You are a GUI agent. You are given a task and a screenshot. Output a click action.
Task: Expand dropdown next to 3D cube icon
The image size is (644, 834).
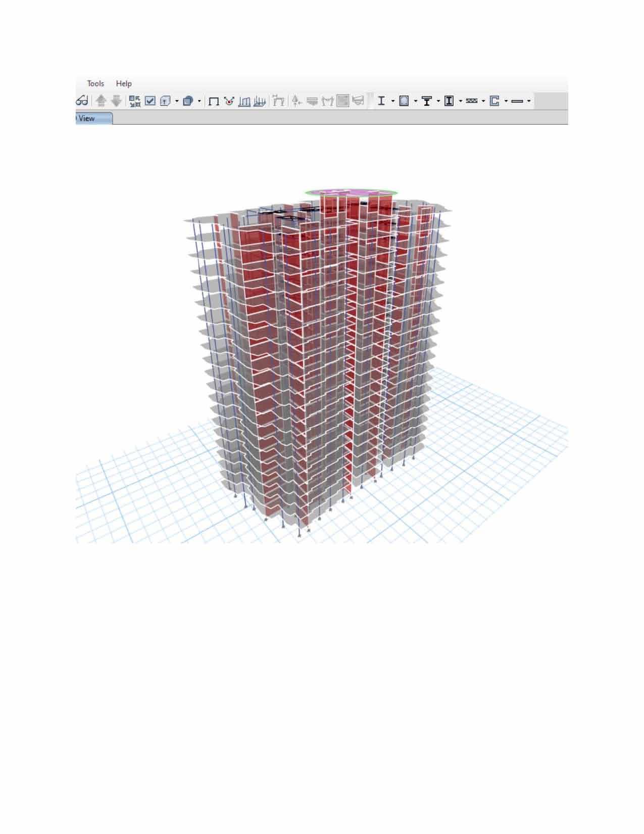coord(199,101)
